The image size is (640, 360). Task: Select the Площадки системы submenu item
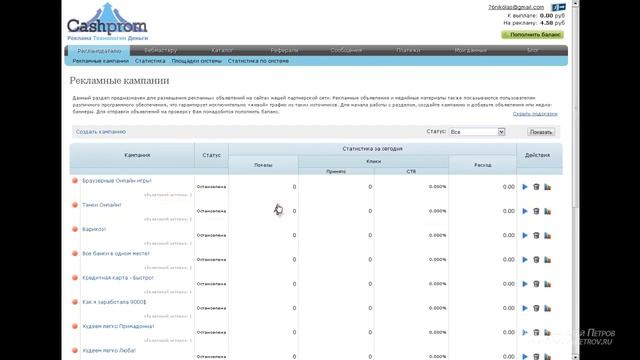[196, 61]
